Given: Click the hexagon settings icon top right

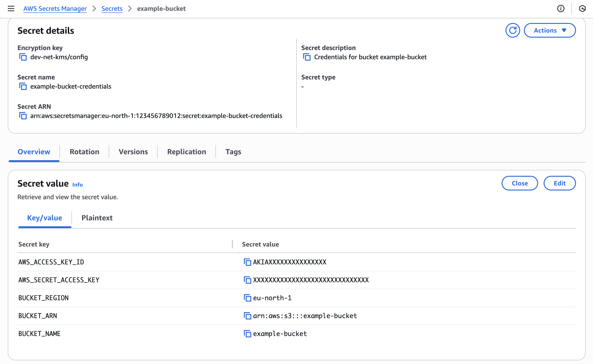Looking at the screenshot, I should click(582, 9).
